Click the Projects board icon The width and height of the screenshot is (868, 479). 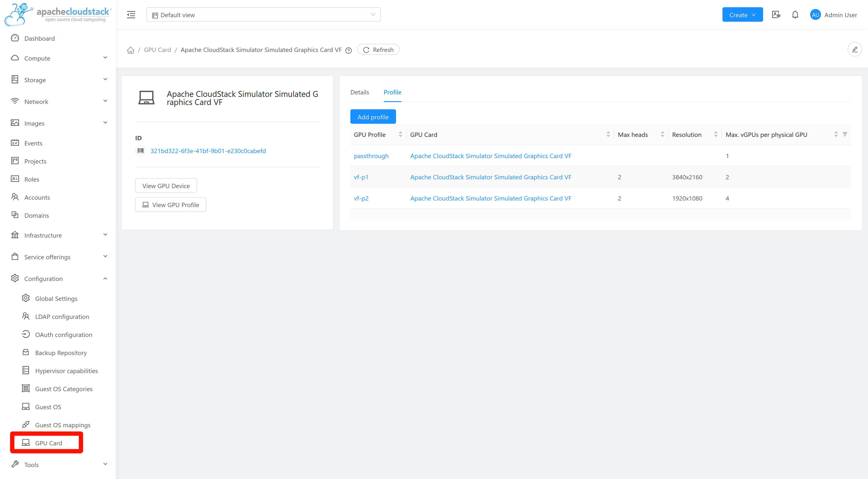[15, 161]
